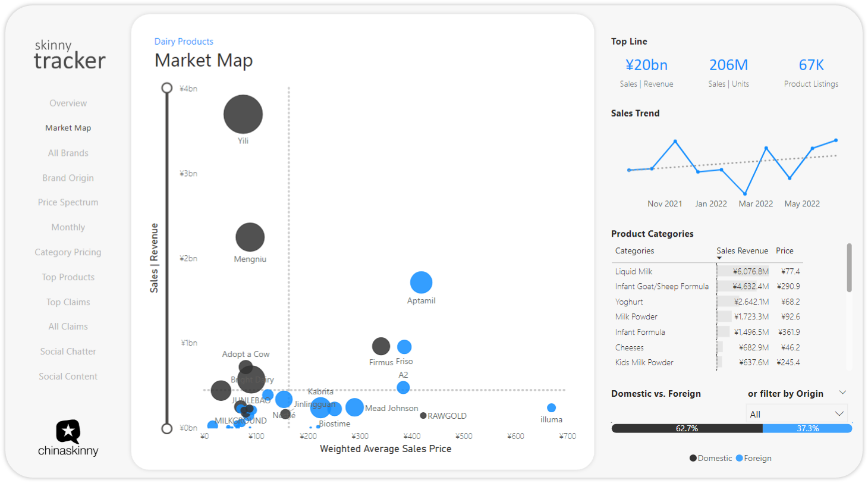Screen dimensions: 868x483
Task: Click the RAWGOLD bubble
Action: click(423, 416)
